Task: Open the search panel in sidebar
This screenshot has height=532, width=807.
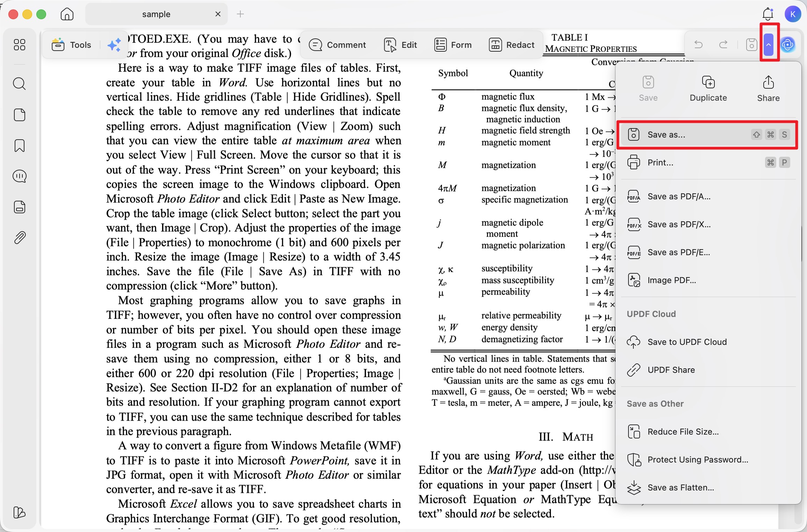Action: [20, 84]
